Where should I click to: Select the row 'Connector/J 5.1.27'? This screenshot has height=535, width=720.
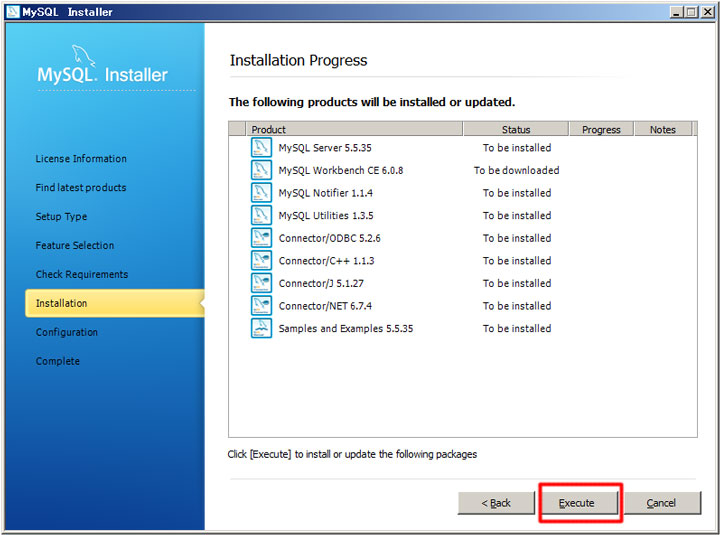(462, 283)
